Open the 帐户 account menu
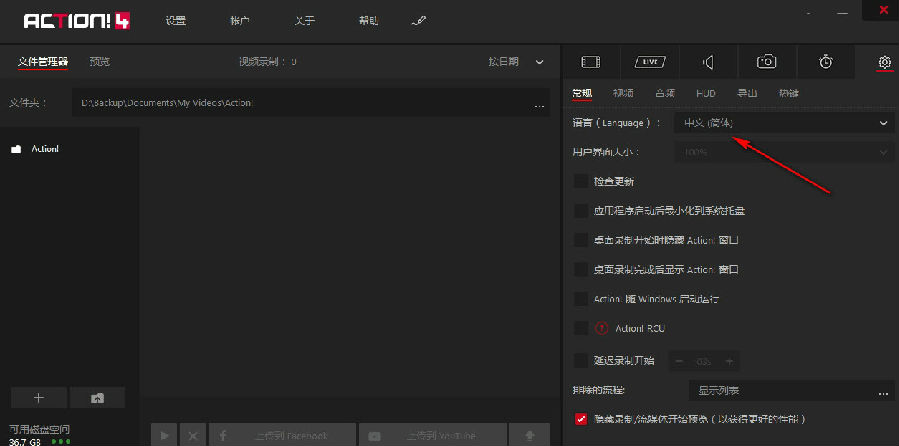Viewport: 899px width, 446px height. click(x=240, y=21)
